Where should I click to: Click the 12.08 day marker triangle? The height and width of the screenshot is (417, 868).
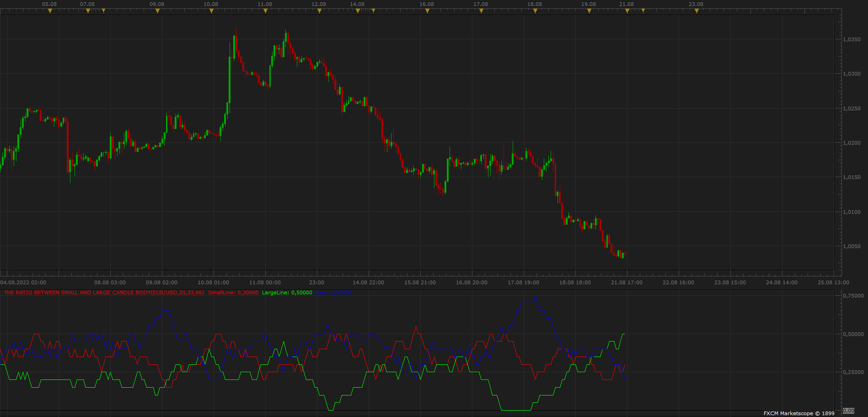click(319, 11)
